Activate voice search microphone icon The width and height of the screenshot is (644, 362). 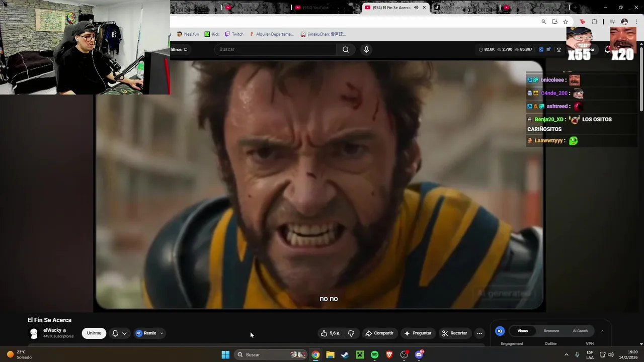pyautogui.click(x=366, y=49)
